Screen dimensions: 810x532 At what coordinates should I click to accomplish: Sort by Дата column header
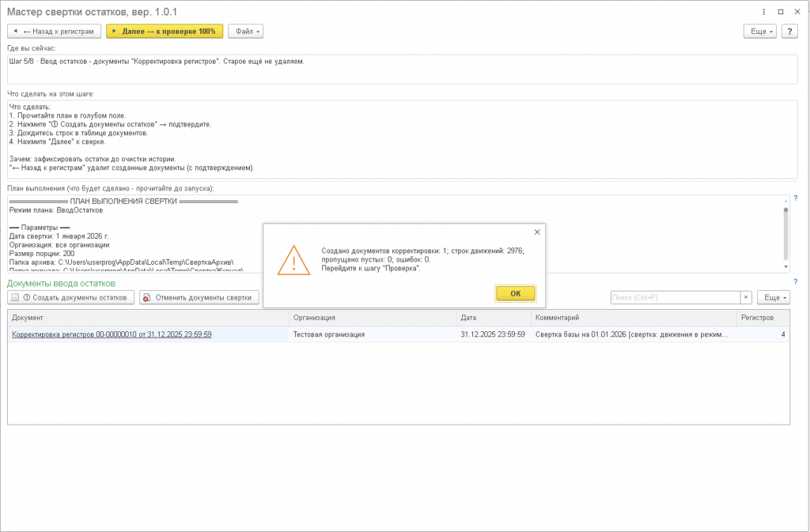494,318
